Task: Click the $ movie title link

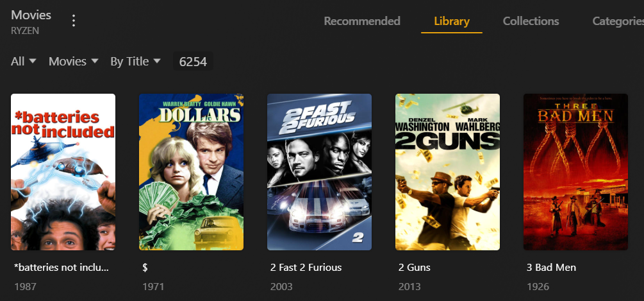Action: click(x=145, y=268)
